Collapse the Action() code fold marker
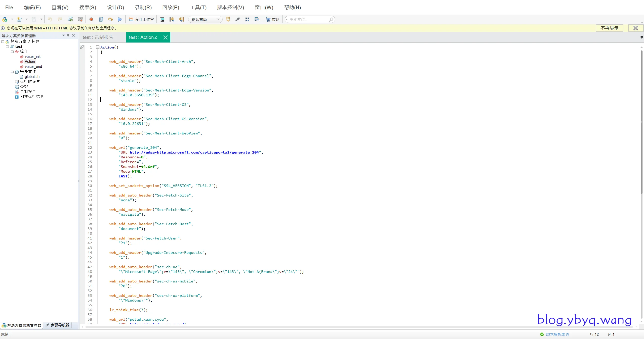The image size is (644, 339). coord(98,47)
